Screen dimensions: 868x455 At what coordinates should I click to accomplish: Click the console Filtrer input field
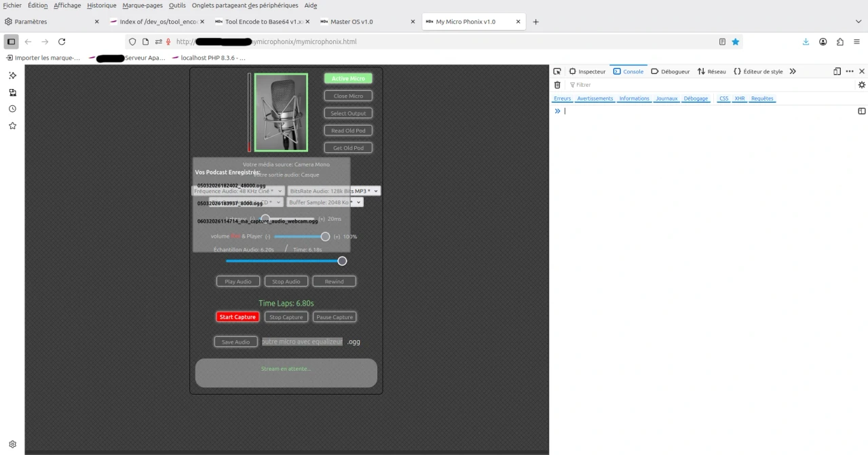tap(710, 85)
